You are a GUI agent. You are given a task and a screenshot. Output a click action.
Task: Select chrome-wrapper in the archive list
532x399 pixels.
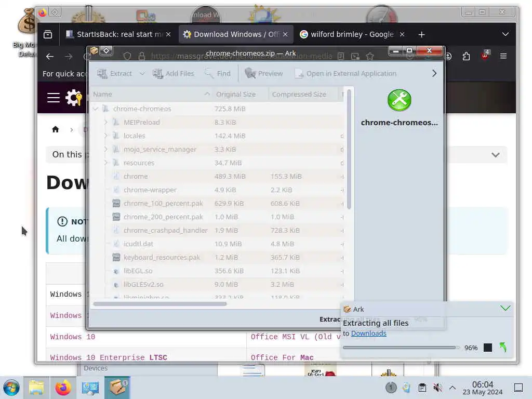click(x=218, y=190)
